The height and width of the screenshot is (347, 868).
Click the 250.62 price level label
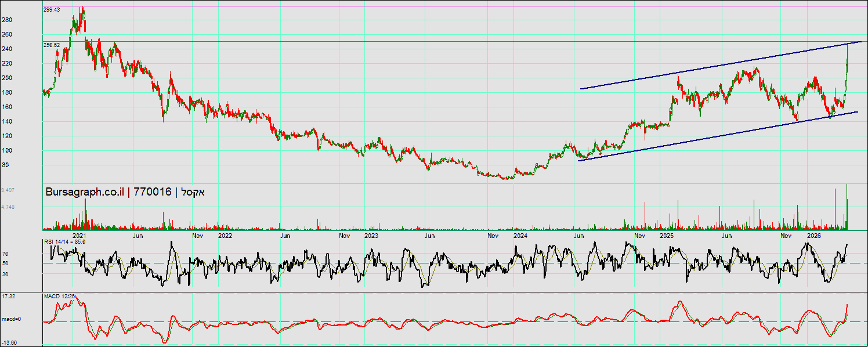[52, 45]
